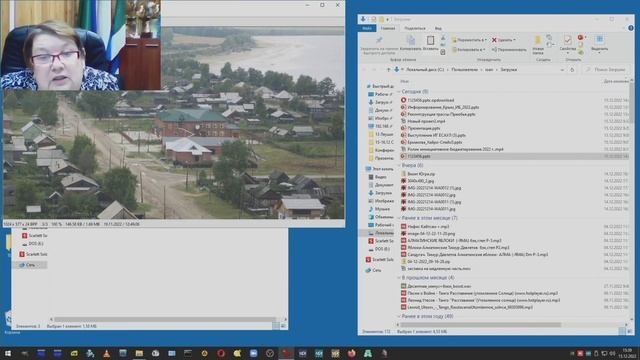Click the Дата изменения column header
Screen dimensions: 640x360
point(616,81)
